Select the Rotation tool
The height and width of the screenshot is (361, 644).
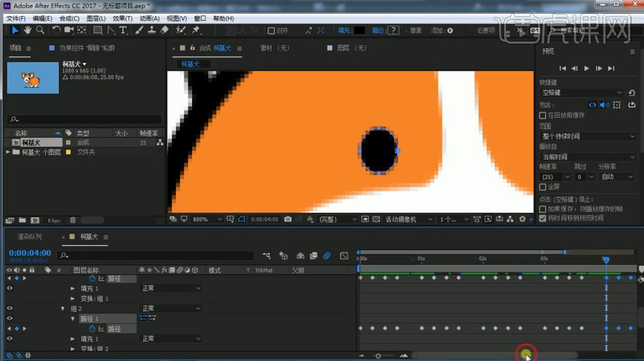pos(56,30)
